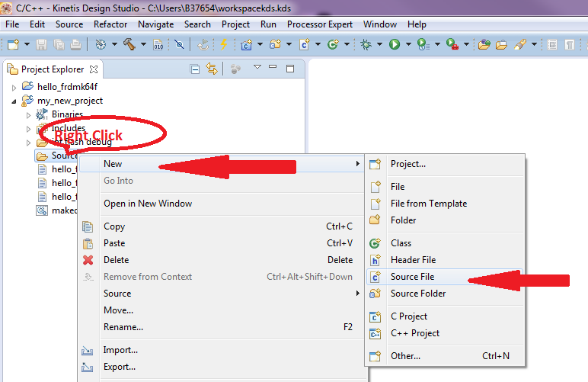Click the Flash lightning bolt icon
Viewport: 588px width, 382px height.
[224, 45]
